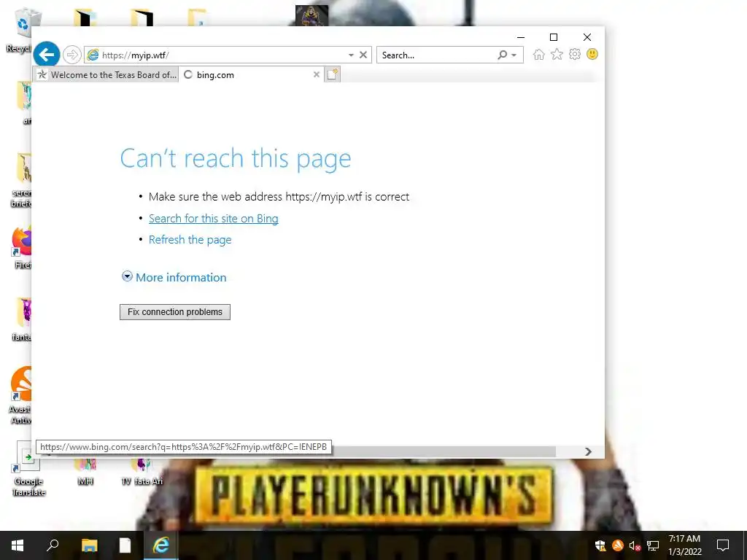Open taskbar search magnifier

pyautogui.click(x=53, y=545)
